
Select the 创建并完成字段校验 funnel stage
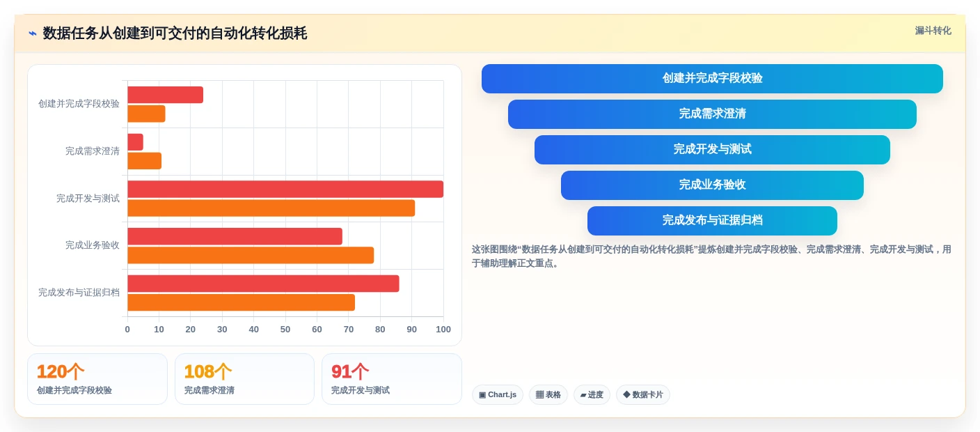pyautogui.click(x=712, y=79)
